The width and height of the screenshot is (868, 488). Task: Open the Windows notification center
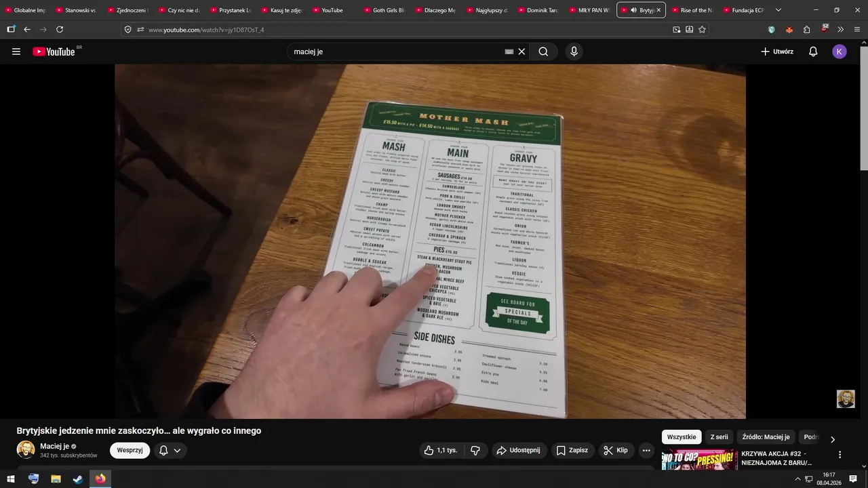854,479
